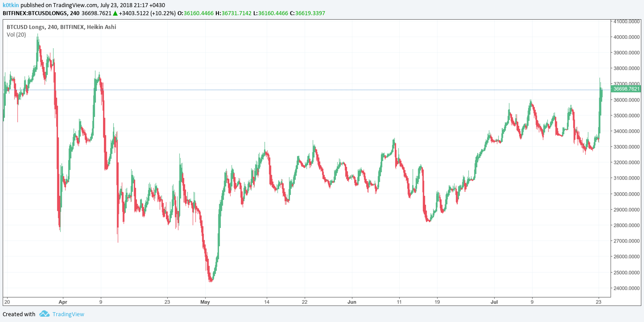Click the Vol (20) indicator label

(16, 34)
